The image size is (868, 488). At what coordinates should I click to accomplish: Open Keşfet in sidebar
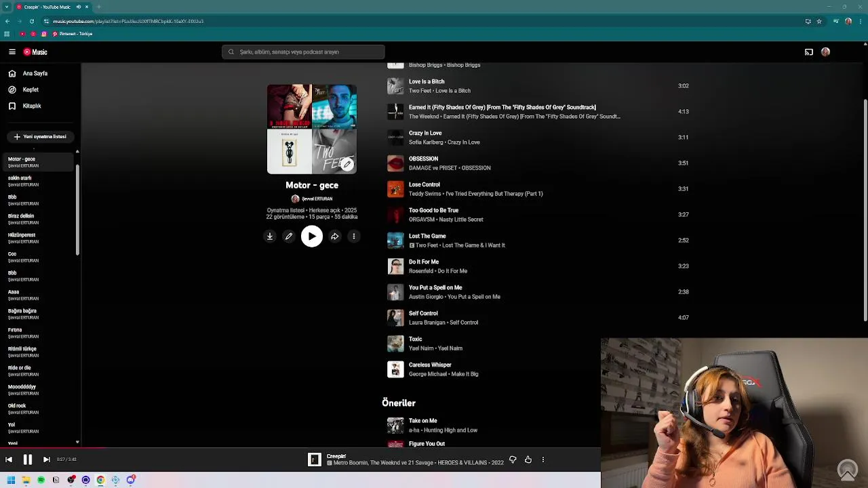pos(31,89)
